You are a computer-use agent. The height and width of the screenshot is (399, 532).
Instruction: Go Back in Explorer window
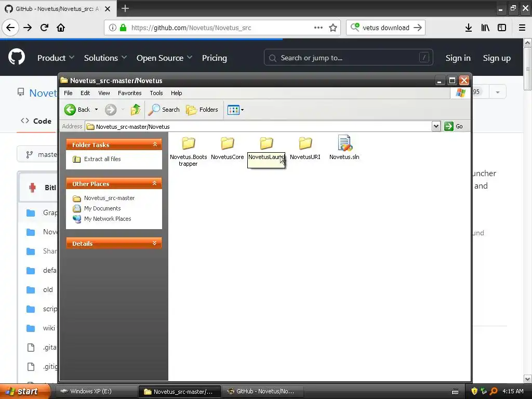(77, 110)
